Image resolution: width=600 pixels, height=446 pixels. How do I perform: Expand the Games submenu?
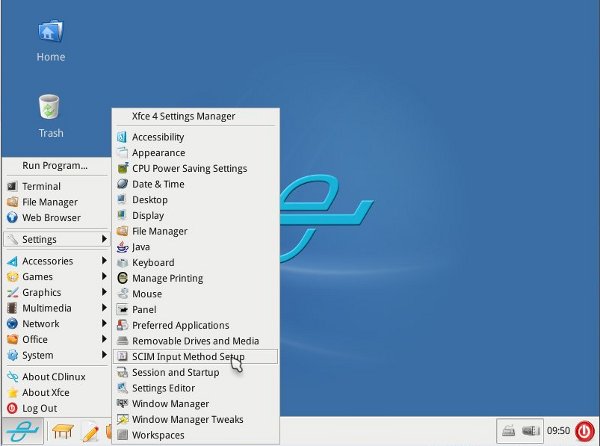click(x=57, y=277)
